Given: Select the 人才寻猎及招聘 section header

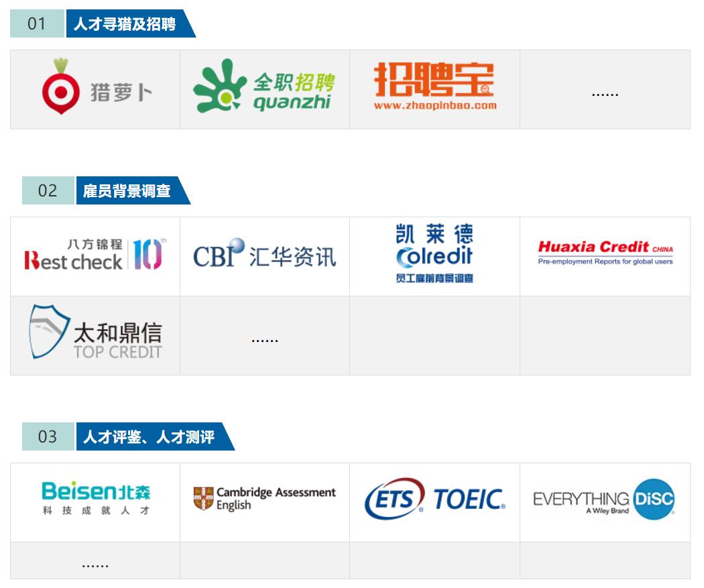Looking at the screenshot, I should point(127,23).
